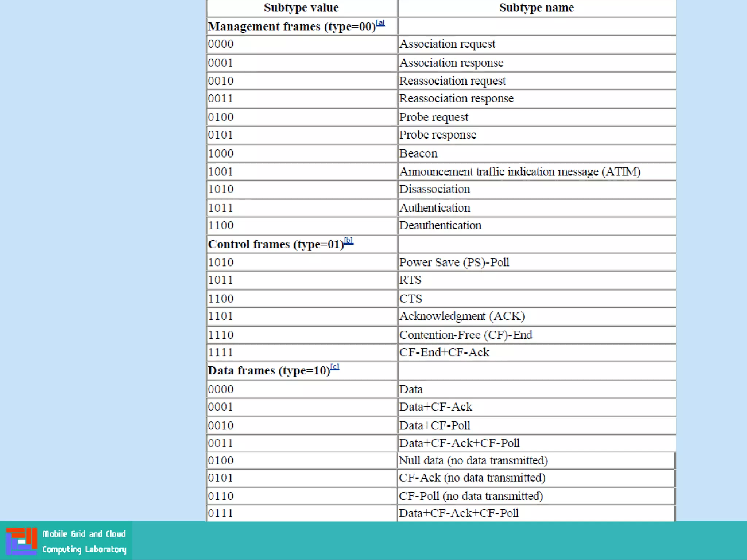The image size is (747, 560).
Task: Click the Subtype name column header
Action: (536, 8)
